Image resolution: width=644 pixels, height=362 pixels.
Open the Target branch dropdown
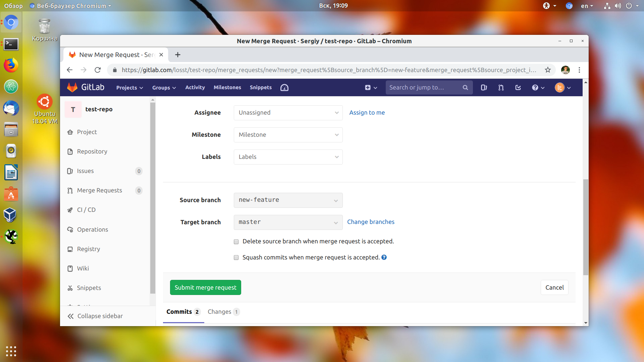(288, 222)
